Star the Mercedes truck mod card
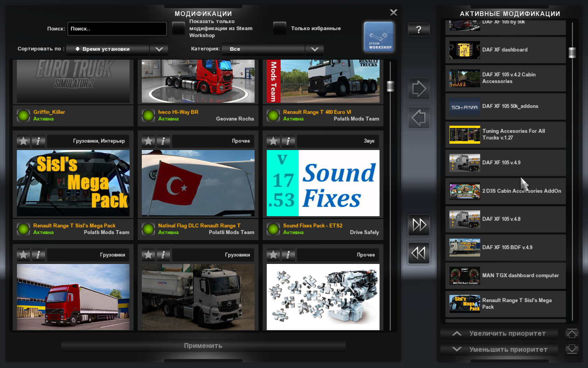This screenshot has height=368, width=588. click(148, 255)
